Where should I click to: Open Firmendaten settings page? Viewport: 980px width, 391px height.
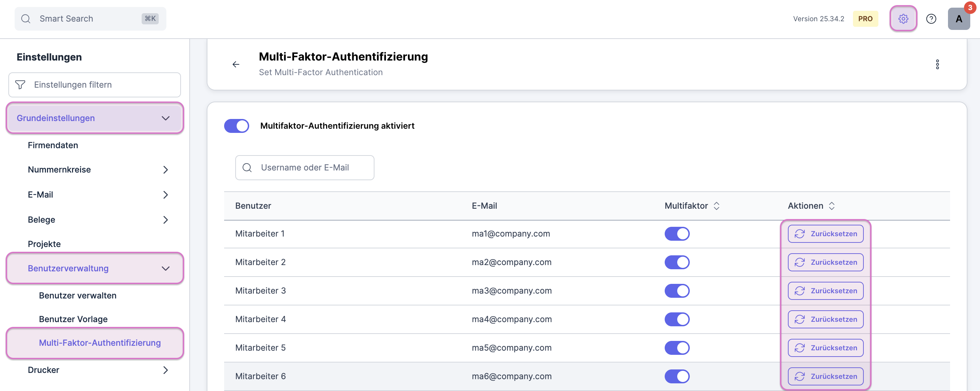click(x=53, y=145)
